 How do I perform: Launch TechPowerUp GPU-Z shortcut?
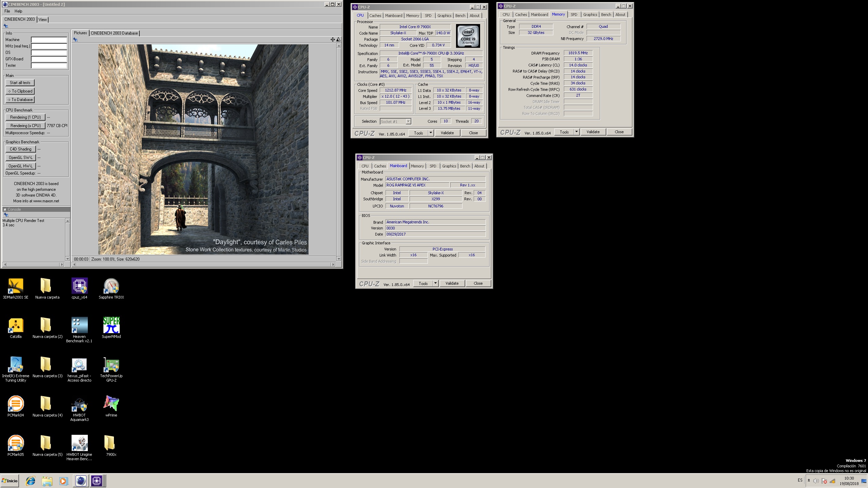(x=111, y=369)
